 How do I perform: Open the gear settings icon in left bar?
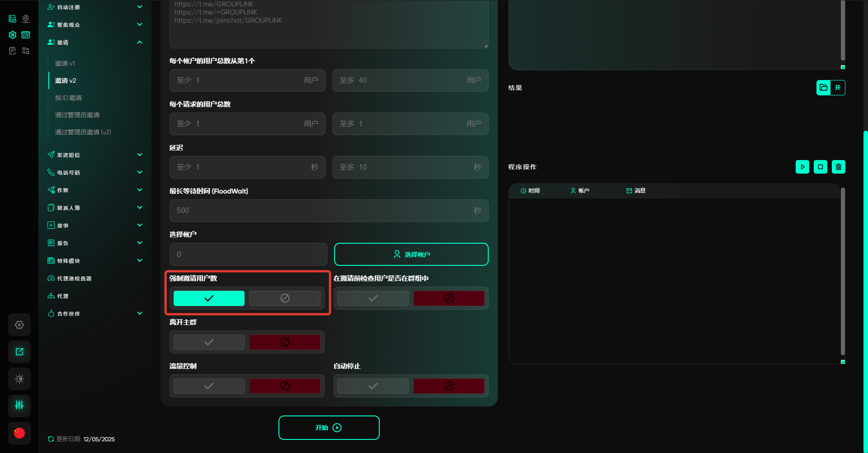[19, 325]
